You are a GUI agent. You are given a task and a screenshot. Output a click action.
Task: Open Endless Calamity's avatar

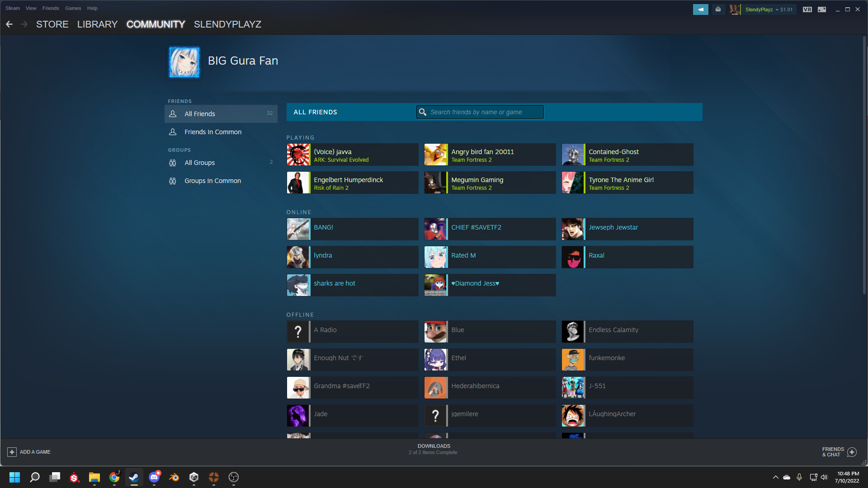tap(573, 332)
